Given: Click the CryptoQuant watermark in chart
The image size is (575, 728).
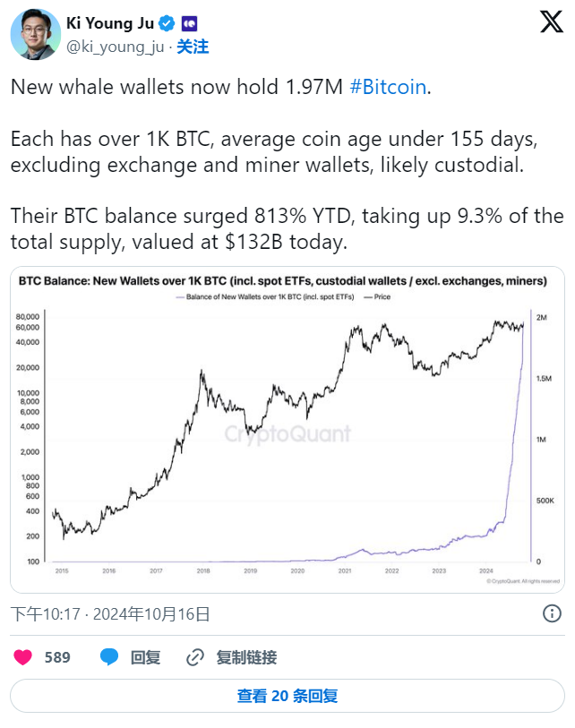Looking at the screenshot, I should [x=287, y=434].
